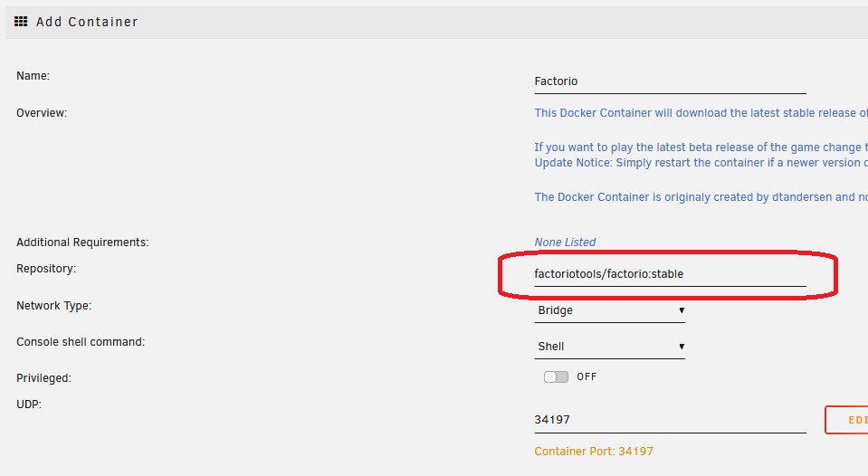This screenshot has width=868, height=476.
Task: Click the OFF text next to Privileged switch
Action: pos(587,377)
